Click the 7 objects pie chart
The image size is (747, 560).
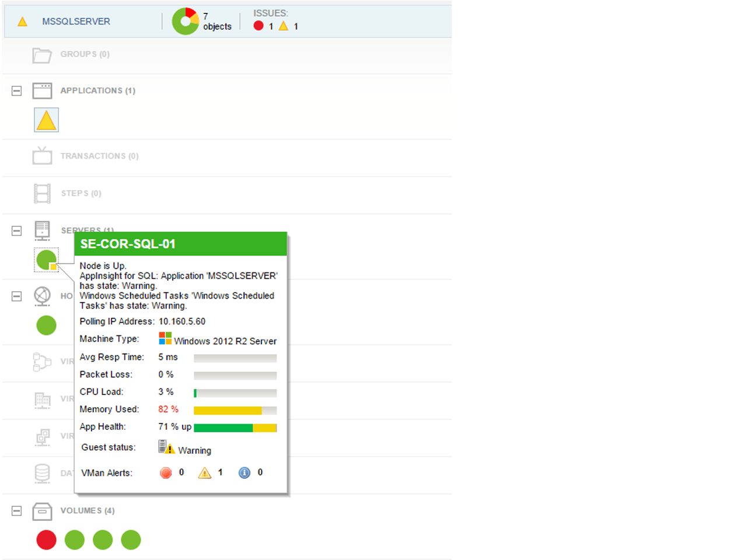pos(186,21)
